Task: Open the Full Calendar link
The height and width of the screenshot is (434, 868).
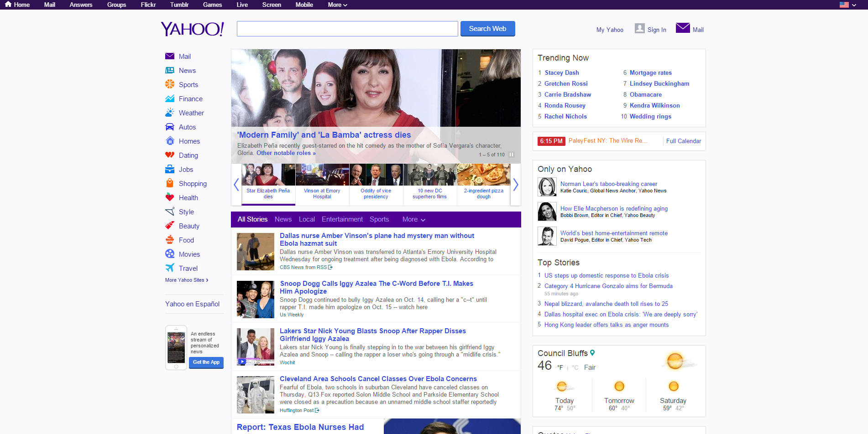Action: [x=683, y=141]
